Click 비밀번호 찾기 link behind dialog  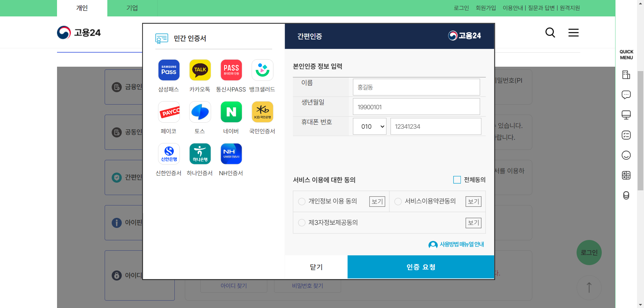[x=308, y=286]
